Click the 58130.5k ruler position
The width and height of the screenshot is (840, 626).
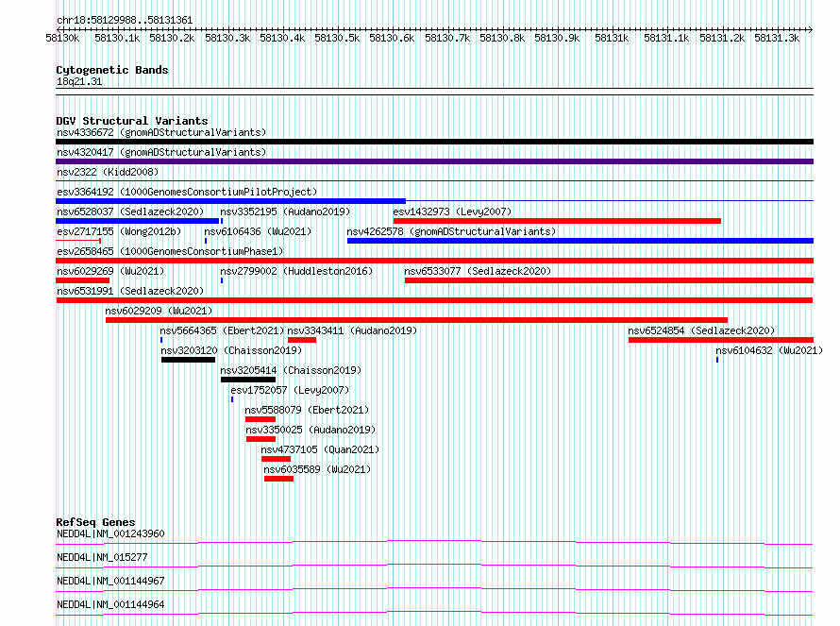(337, 38)
